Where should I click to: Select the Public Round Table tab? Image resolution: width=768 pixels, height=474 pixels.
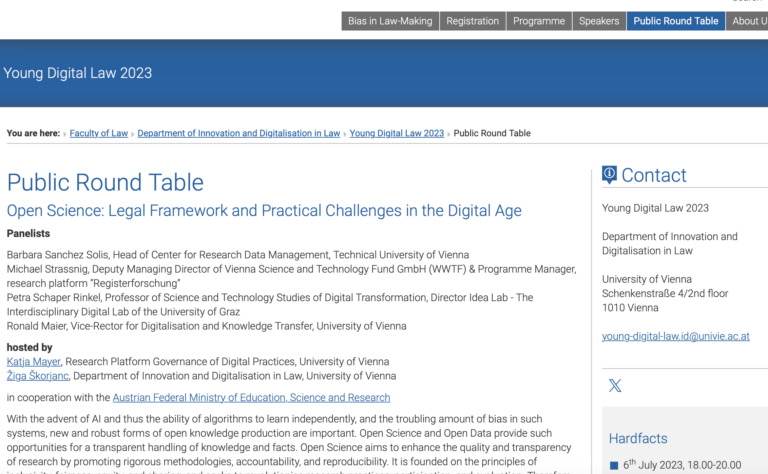(x=675, y=21)
